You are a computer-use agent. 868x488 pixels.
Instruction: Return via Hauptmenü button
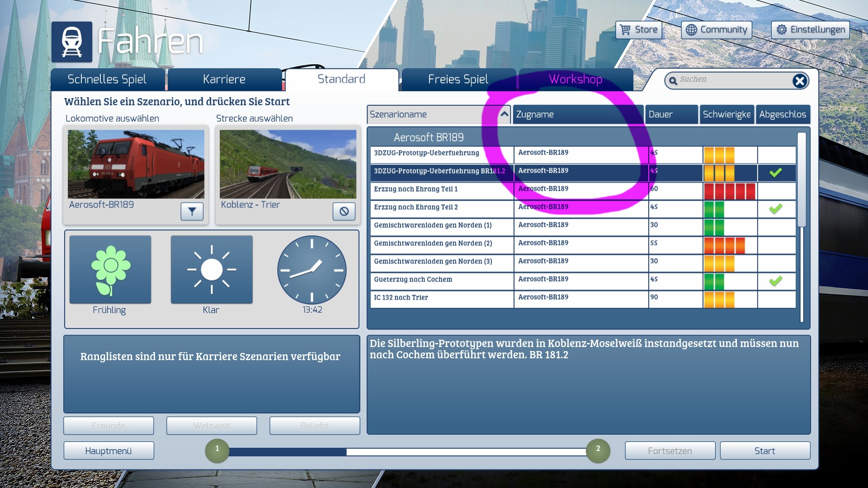click(108, 451)
